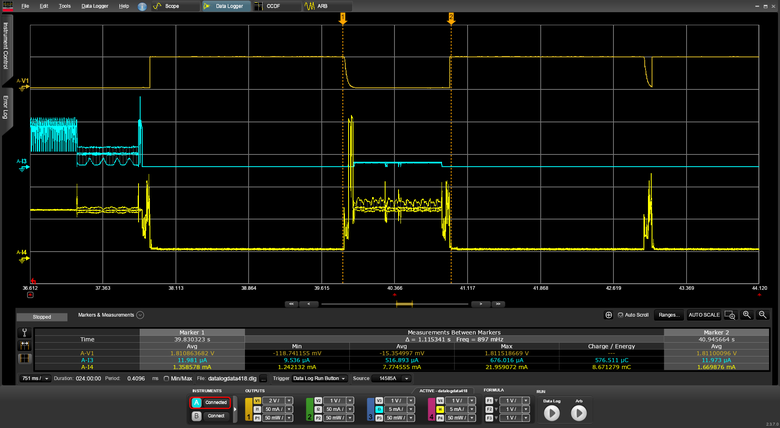The image size is (780, 428).
Task: Jump to end with fast-forward button
Action: [x=498, y=304]
